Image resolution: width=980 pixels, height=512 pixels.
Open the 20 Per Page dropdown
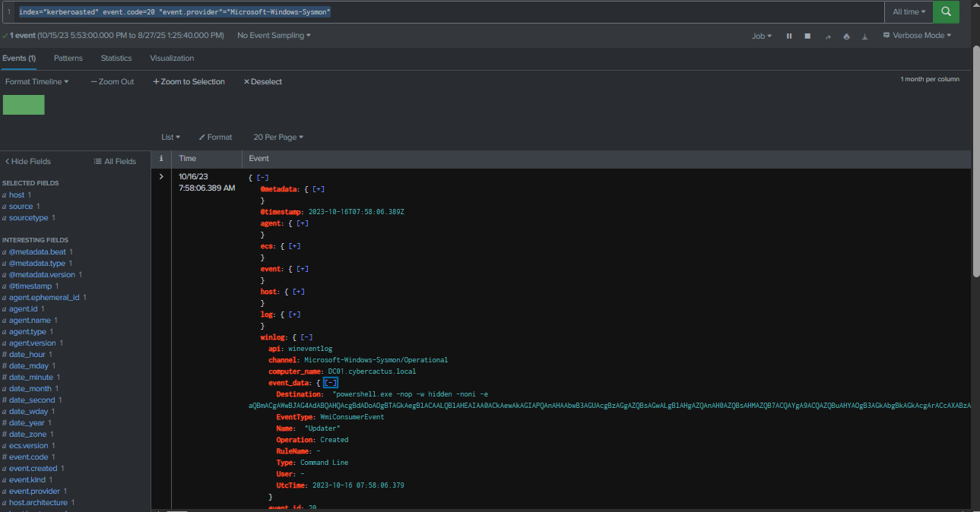coord(278,137)
